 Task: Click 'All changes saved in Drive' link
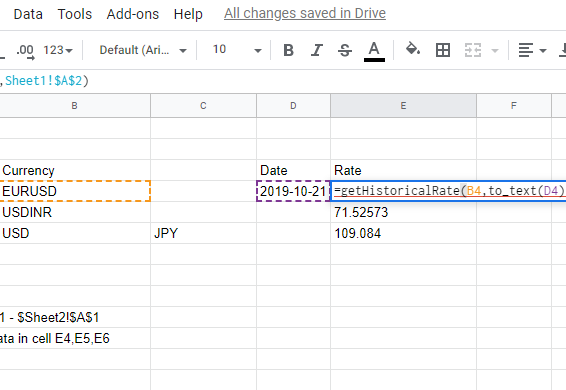pos(305,13)
